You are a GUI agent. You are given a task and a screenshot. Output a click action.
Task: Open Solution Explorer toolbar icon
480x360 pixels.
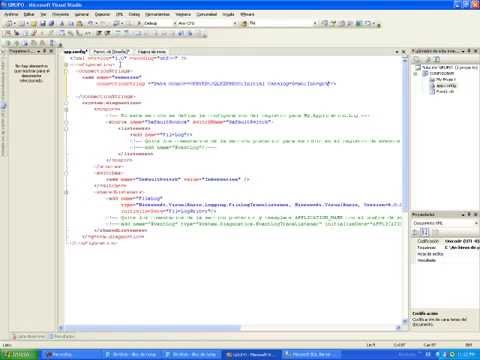pyautogui.click(x=325, y=23)
